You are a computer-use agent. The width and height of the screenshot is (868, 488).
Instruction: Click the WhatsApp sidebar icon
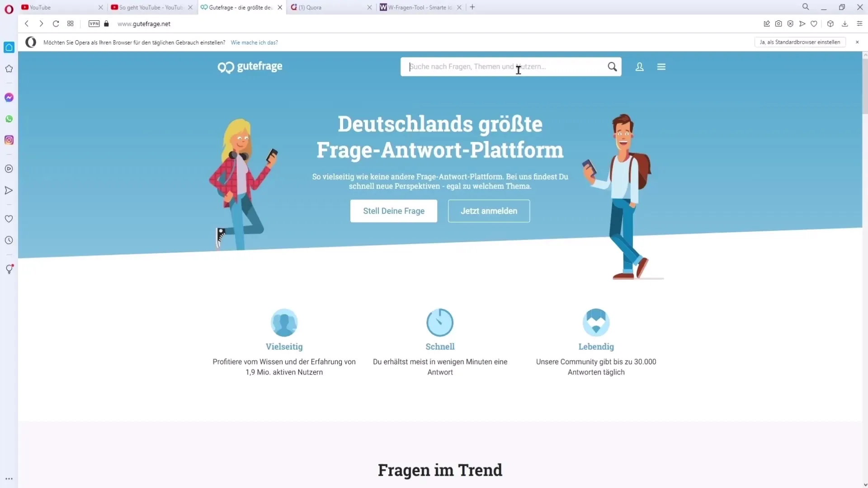coord(9,118)
